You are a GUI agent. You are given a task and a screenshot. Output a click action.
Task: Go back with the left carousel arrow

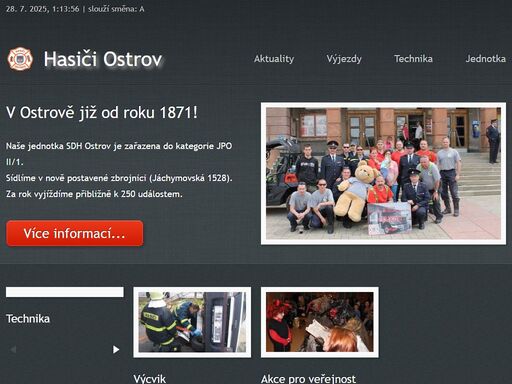[13, 349]
